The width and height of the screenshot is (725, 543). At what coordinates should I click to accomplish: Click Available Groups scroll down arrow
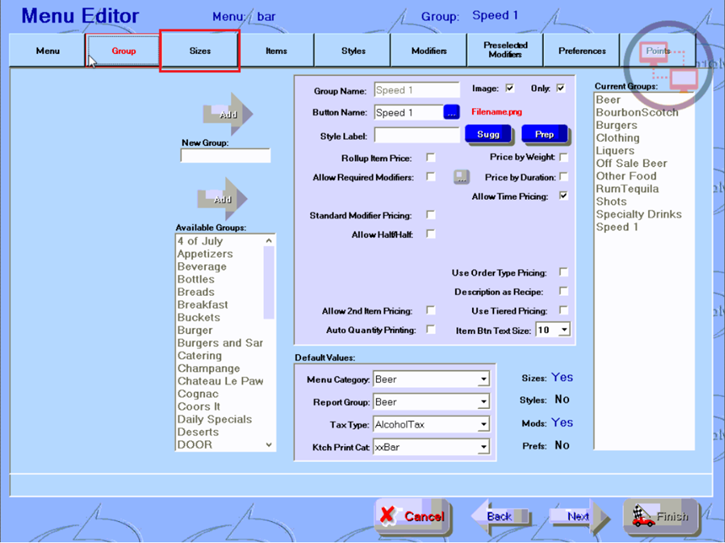[269, 444]
